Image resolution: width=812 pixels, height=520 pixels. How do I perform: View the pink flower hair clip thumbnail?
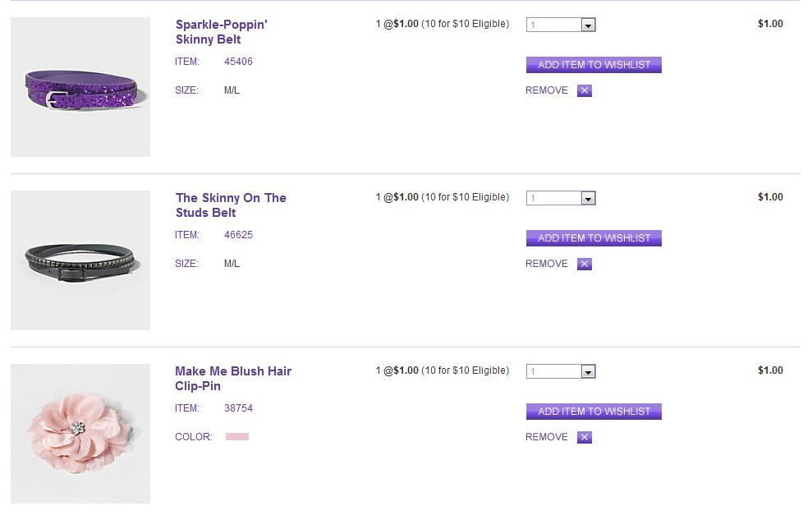(80, 434)
